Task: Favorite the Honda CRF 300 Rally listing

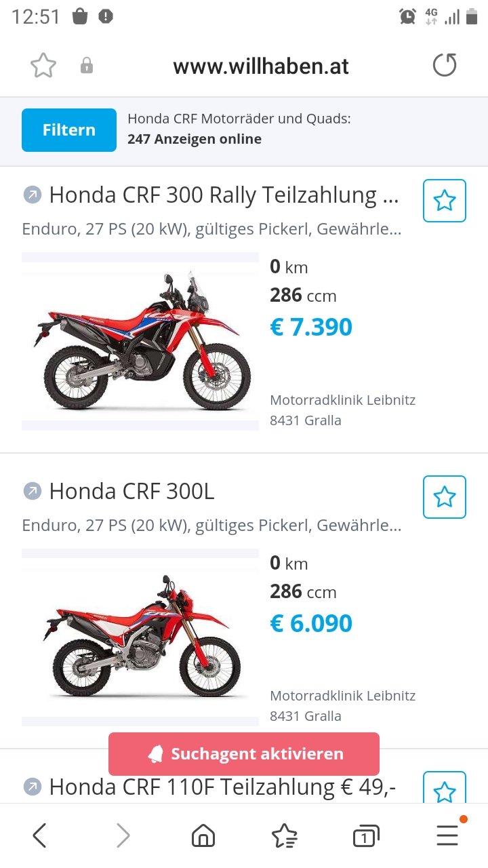Action: coord(445,201)
